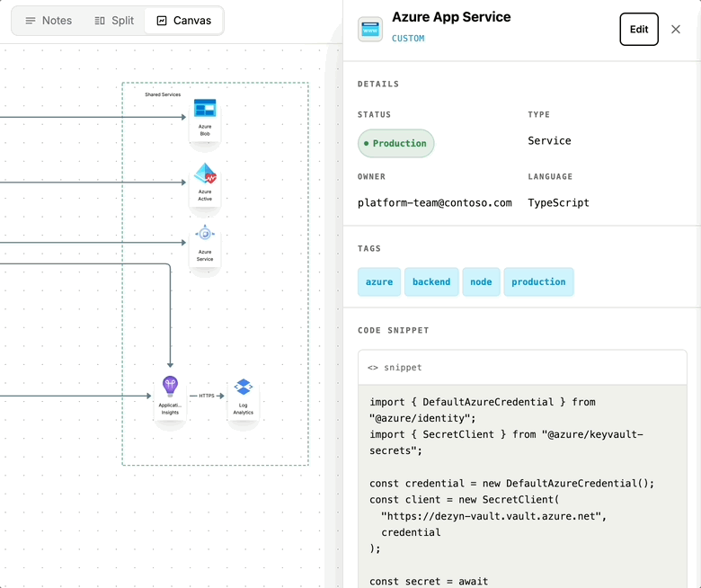Close the Azure App Service panel
Screen dimensions: 701x588
(x=676, y=30)
